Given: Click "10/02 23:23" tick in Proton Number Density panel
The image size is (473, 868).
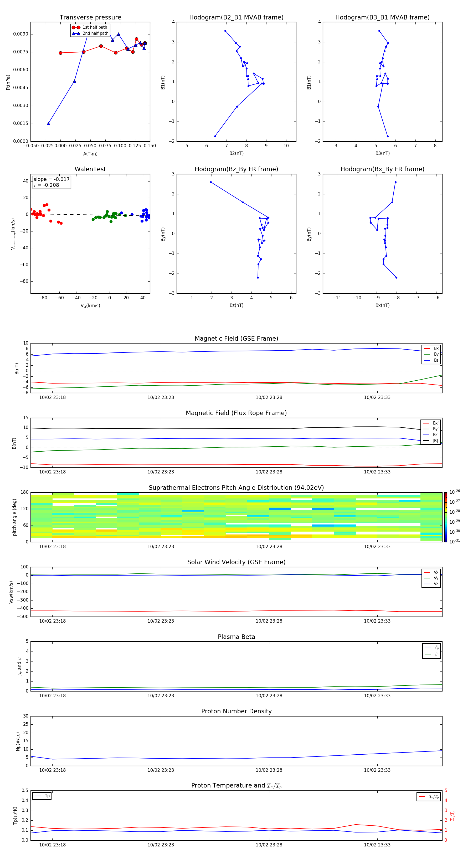Looking at the screenshot, I should tap(161, 770).
